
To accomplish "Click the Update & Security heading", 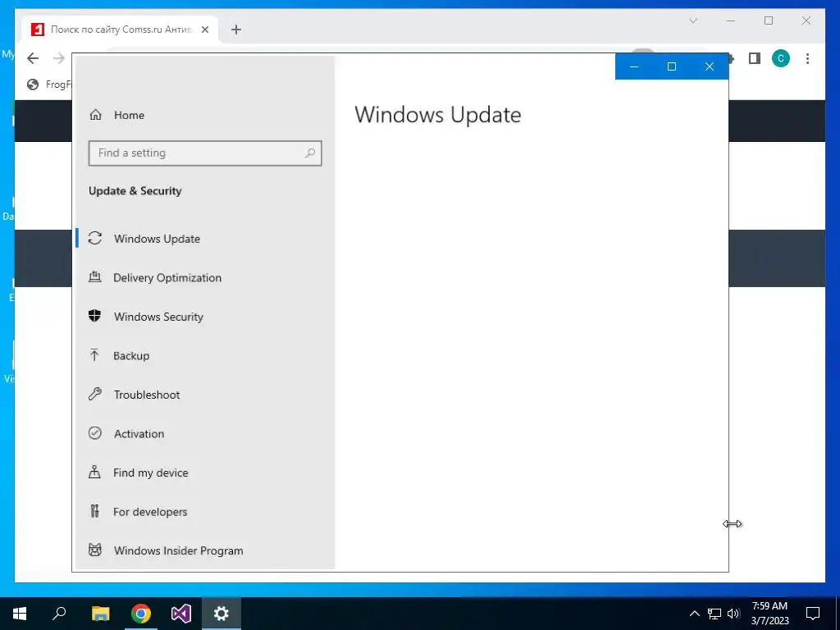I will (135, 190).
